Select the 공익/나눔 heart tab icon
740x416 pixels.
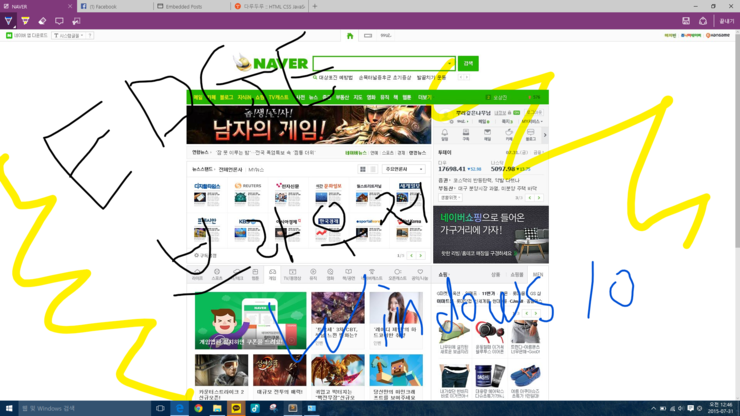[x=420, y=274]
